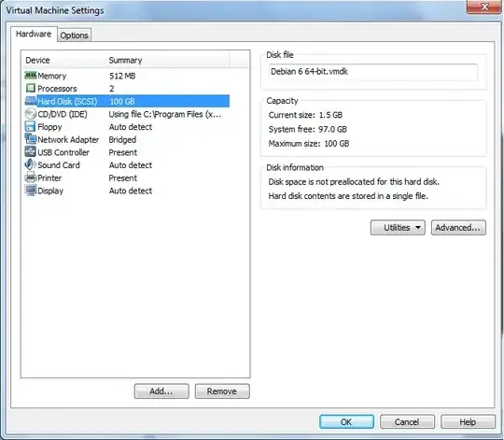
Task: Select the Floppy row label
Action: (49, 127)
